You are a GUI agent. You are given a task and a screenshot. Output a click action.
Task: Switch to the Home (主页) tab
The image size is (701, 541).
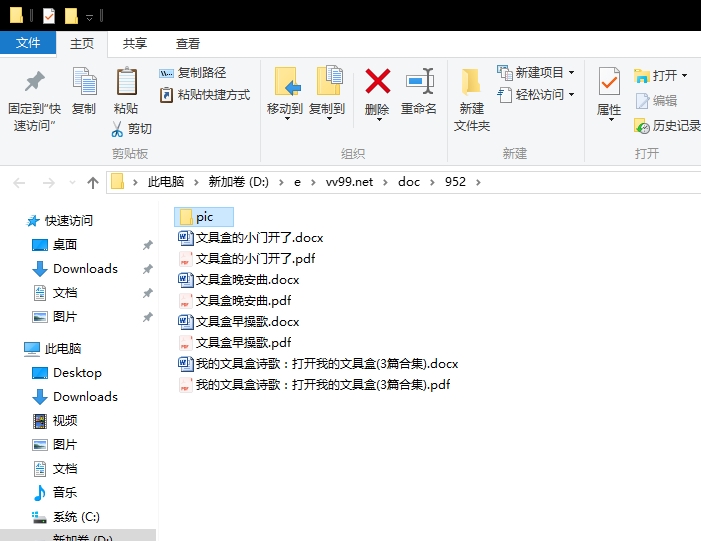click(82, 44)
